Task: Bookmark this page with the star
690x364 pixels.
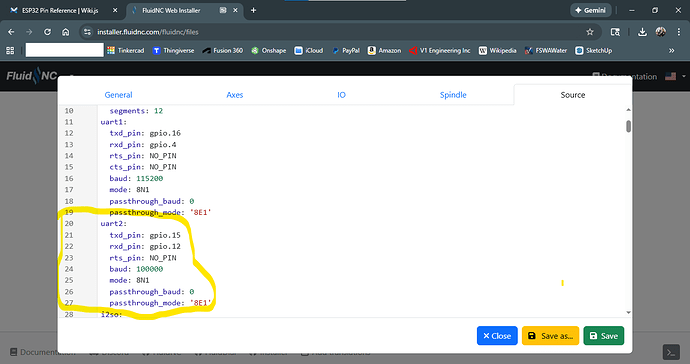Action: pyautogui.click(x=590, y=32)
